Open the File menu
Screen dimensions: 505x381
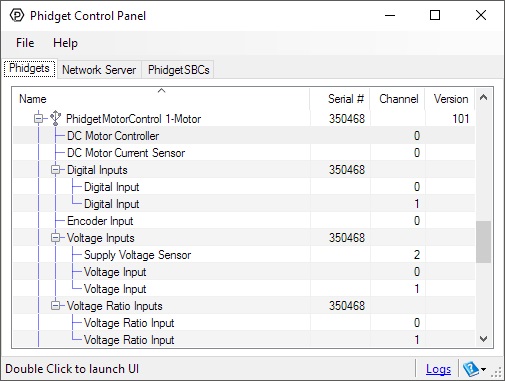tap(25, 43)
